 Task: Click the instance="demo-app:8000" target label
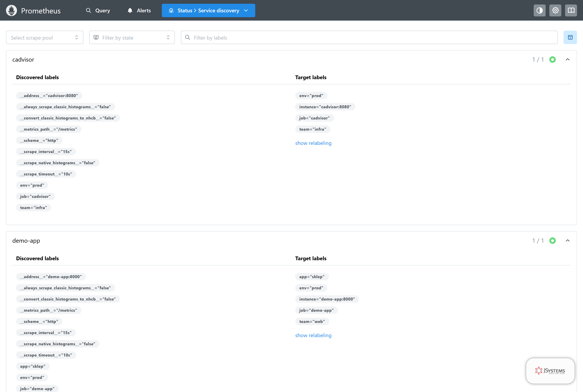(x=327, y=299)
